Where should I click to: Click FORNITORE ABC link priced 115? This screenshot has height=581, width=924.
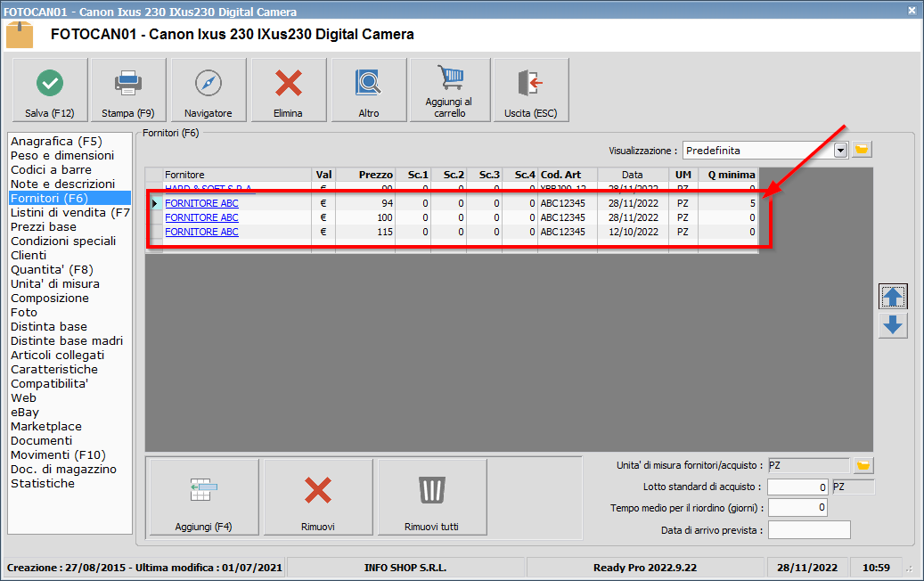point(201,232)
